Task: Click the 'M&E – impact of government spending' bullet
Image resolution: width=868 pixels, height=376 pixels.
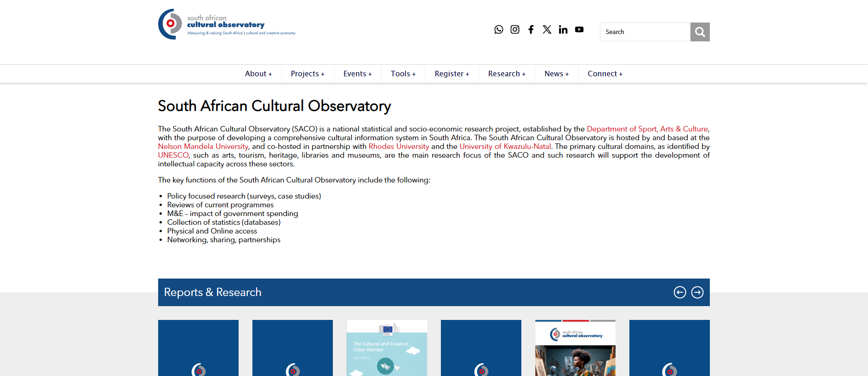Action: click(233, 214)
